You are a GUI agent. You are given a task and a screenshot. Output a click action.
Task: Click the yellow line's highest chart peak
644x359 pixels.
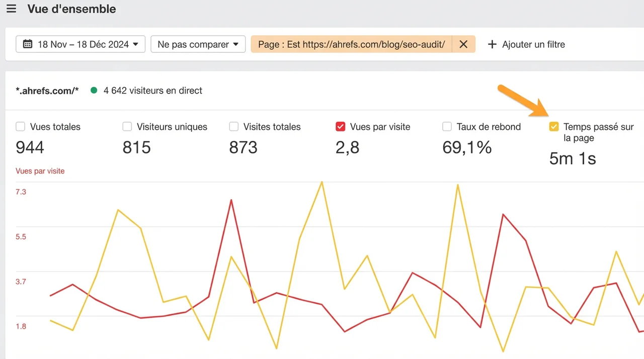coord(322,182)
